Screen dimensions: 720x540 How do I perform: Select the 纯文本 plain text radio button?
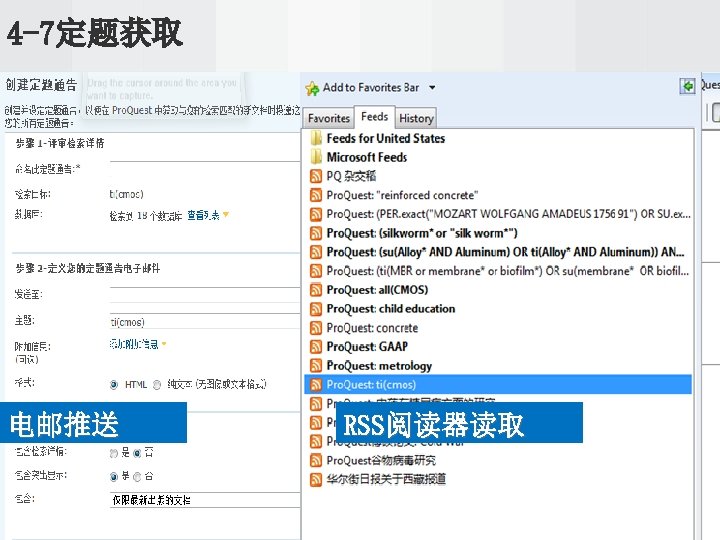(157, 385)
